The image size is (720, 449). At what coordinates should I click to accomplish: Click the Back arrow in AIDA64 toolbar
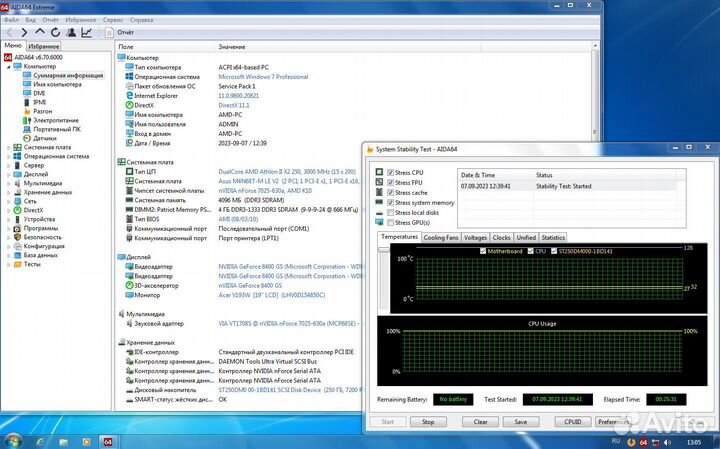click(x=9, y=32)
